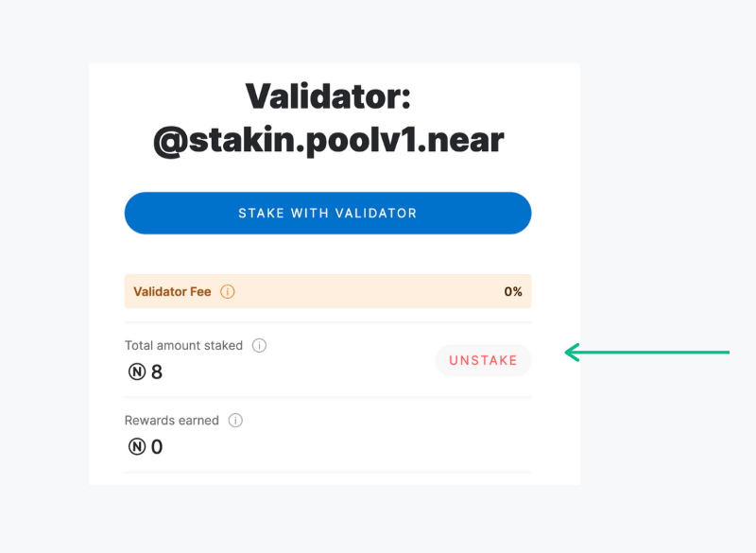The height and width of the screenshot is (553, 756).
Task: Click the Rewards earned label
Action: click(172, 421)
